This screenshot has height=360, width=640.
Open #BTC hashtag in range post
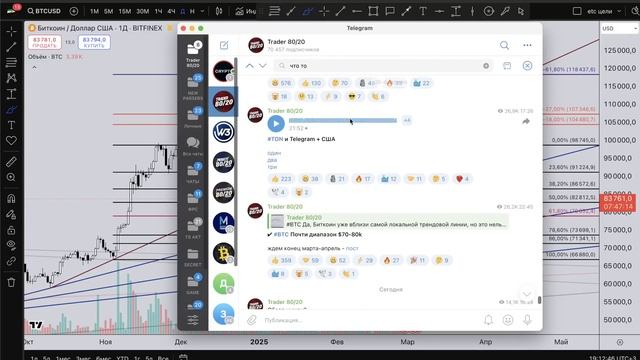click(281, 235)
